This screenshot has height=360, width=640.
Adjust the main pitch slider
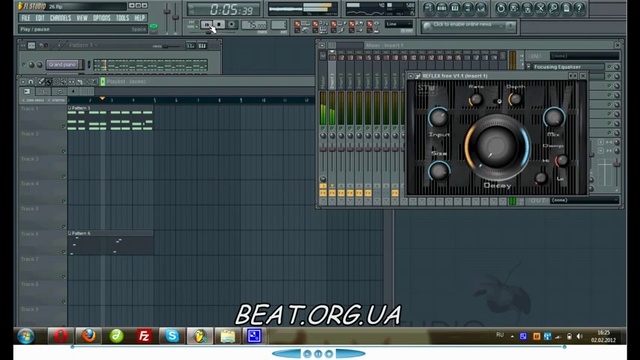pos(176,17)
